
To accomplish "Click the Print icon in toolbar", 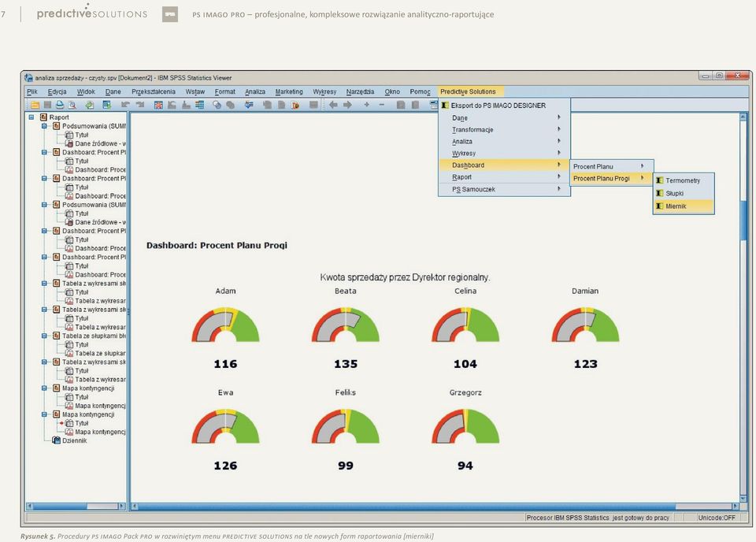I will [60, 105].
